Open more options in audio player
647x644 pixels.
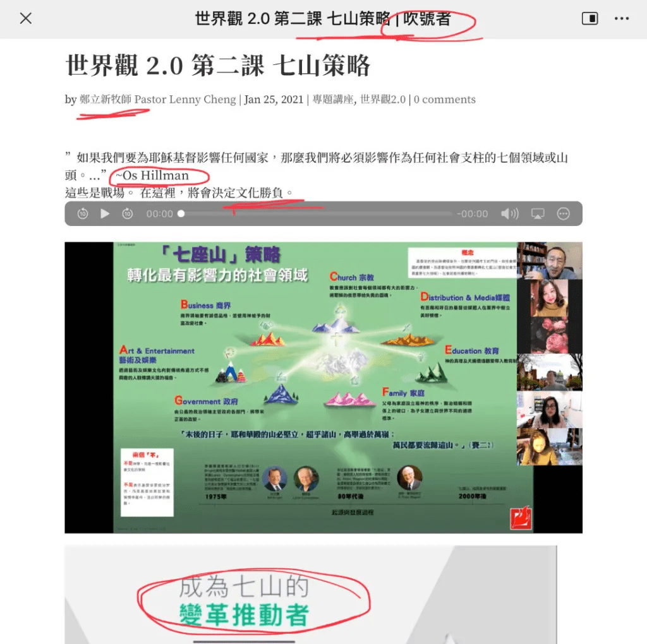click(x=563, y=214)
